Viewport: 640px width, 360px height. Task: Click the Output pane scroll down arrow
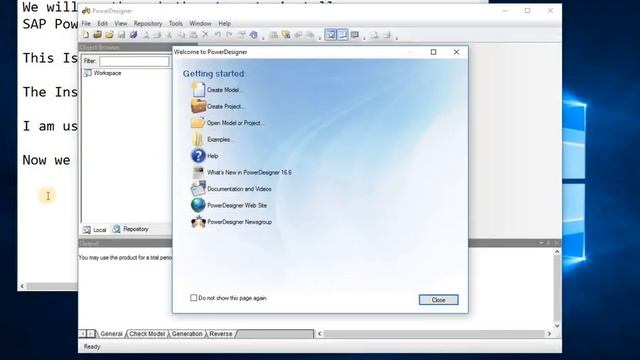[x=557, y=325]
